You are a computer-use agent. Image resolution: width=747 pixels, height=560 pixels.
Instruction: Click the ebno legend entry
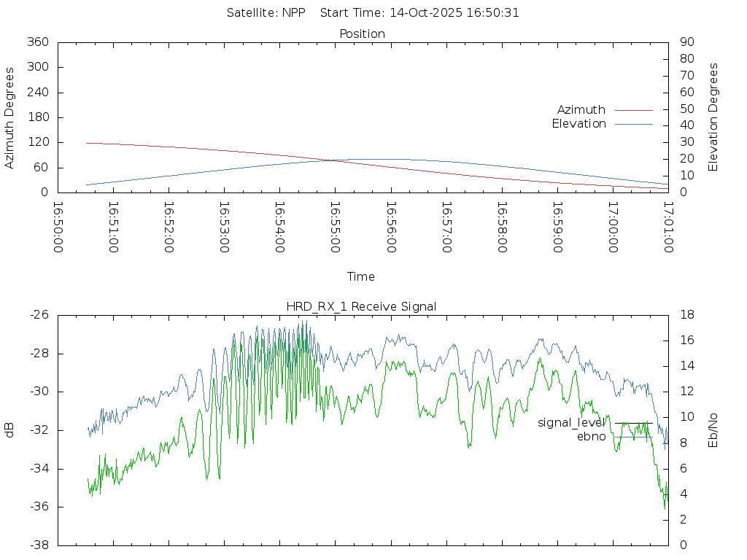point(591,437)
